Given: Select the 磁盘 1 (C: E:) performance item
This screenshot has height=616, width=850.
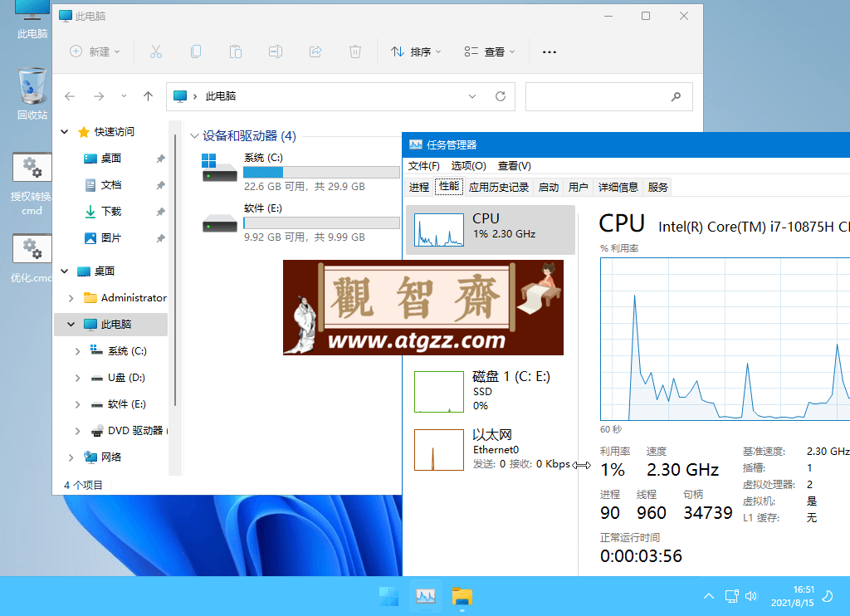Looking at the screenshot, I should 491,392.
